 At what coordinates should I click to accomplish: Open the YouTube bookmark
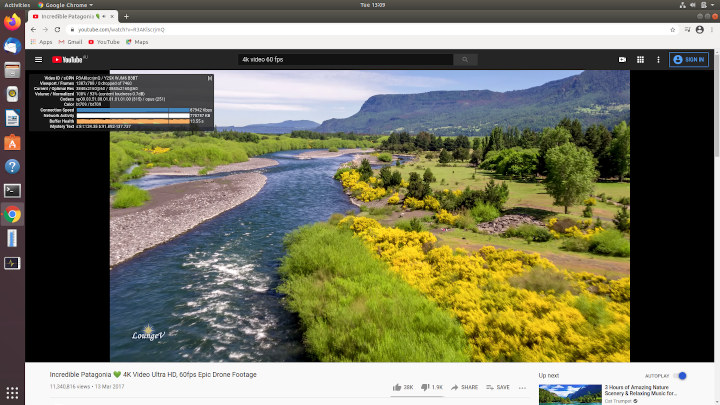[104, 42]
